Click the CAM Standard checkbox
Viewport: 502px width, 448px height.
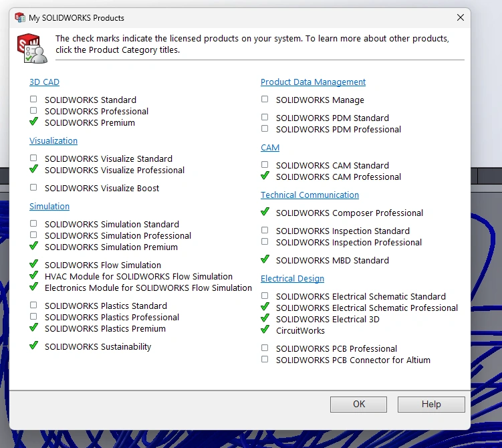coord(265,164)
